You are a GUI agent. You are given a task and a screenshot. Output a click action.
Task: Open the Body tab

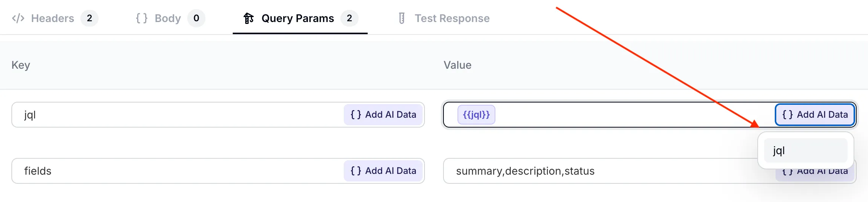168,18
